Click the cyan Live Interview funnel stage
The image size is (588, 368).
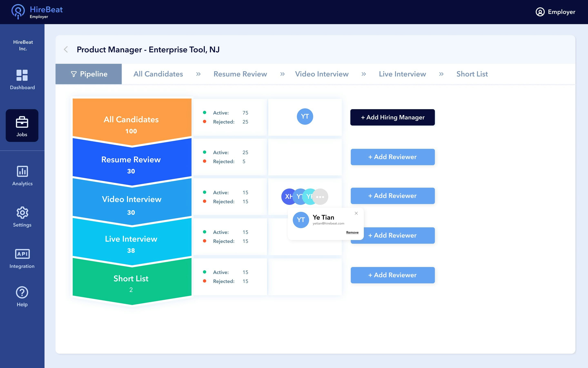(x=132, y=241)
